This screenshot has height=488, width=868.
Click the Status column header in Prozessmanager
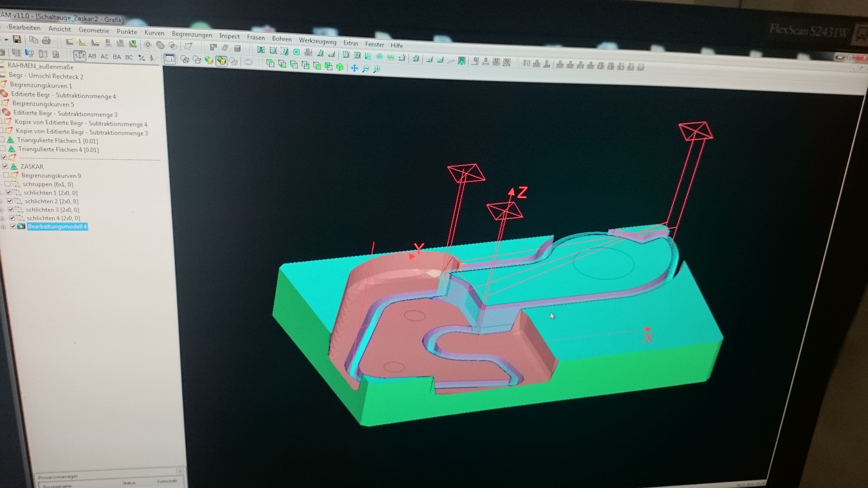click(128, 483)
